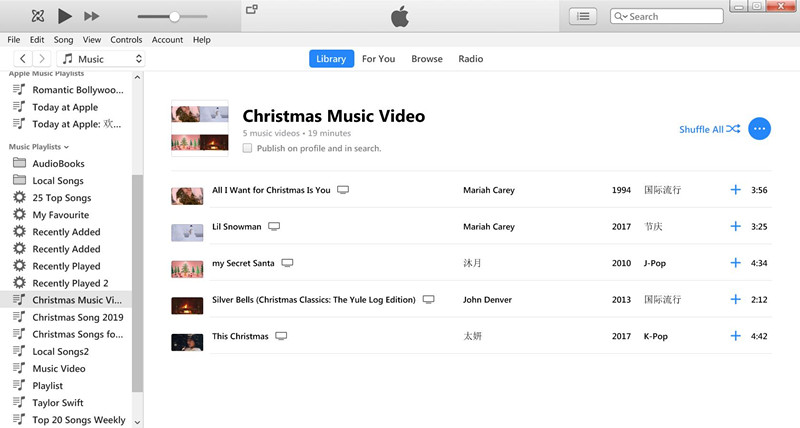Add Lil Snowman with plus icon

735,226
